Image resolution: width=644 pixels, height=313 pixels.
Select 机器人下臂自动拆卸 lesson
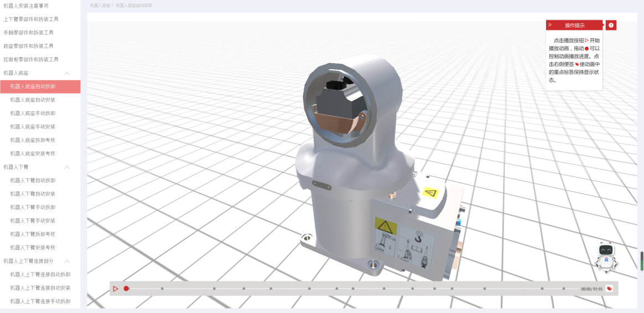pyautogui.click(x=33, y=181)
